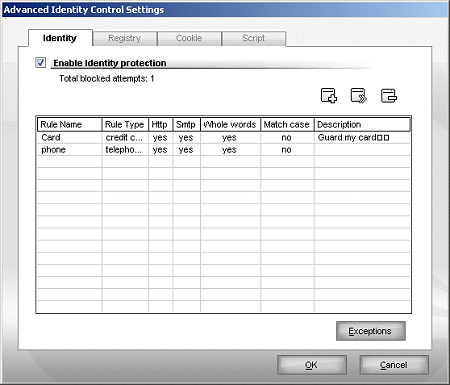Select the phone rule row

point(223,150)
